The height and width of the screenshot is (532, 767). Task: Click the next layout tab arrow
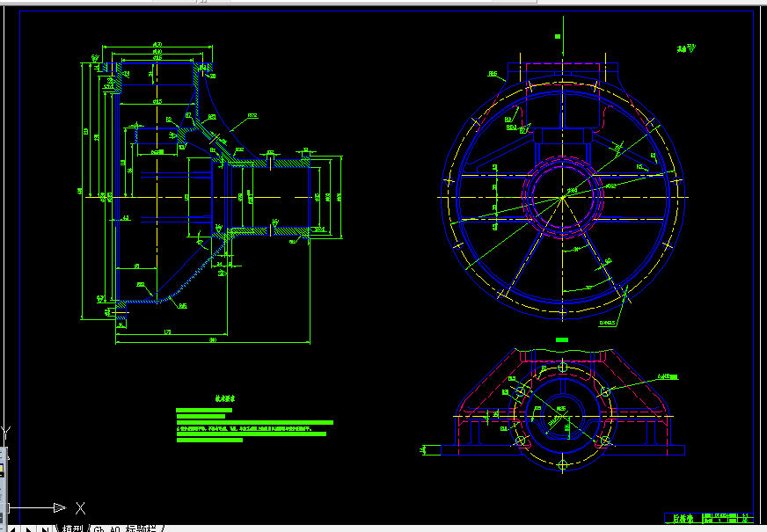pyautogui.click(x=29, y=528)
